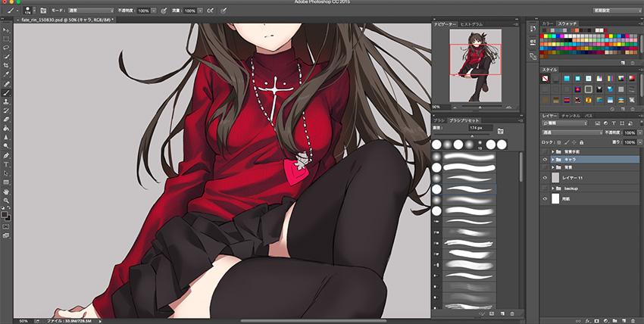644x324 pixels.
Task: Open the opacity slider dropdown in options bar
Action: coord(154,11)
